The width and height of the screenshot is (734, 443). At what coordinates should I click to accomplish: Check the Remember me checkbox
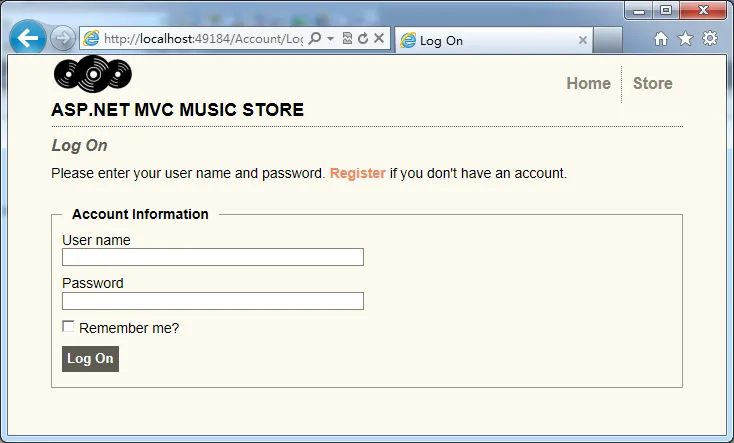click(68, 326)
